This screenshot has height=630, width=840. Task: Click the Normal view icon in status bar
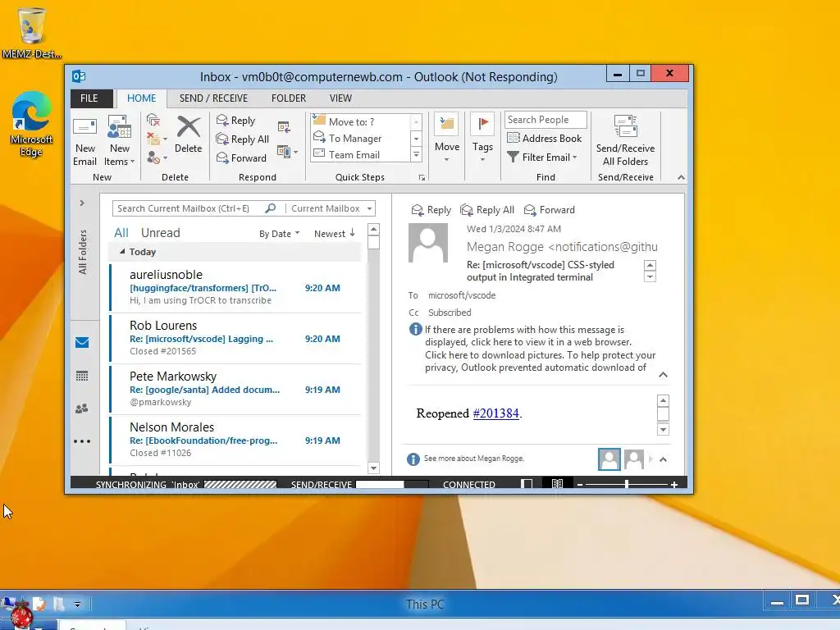coord(527,484)
